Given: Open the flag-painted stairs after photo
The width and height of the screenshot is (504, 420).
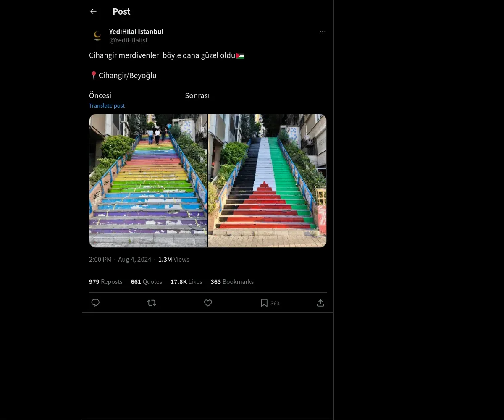Looking at the screenshot, I should point(268,181).
